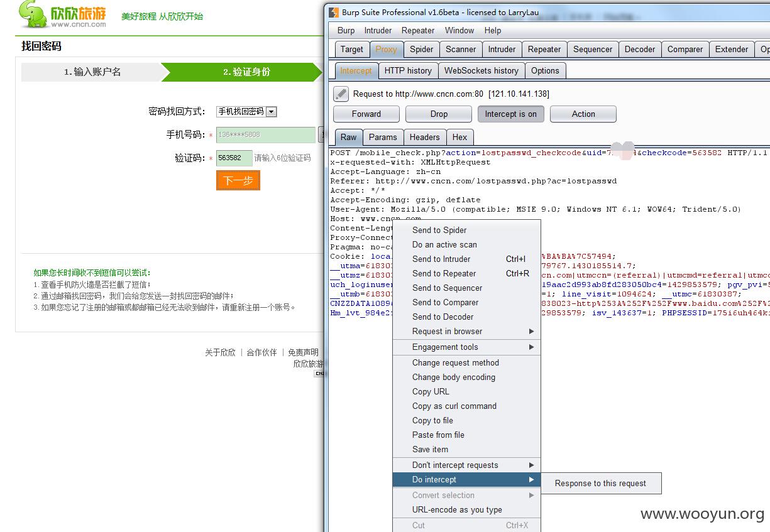Open the 合作伙伴 footer link
770x532 pixels.
pyautogui.click(x=261, y=352)
